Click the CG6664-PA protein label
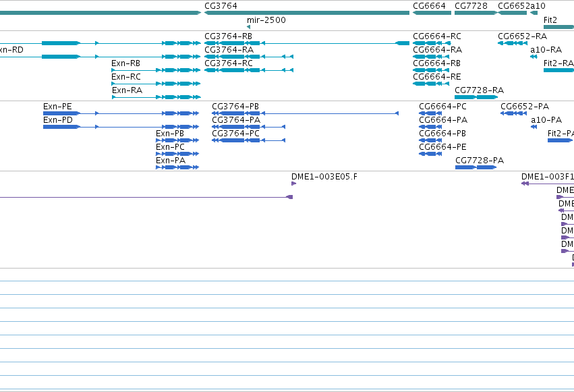Image resolution: width=574 pixels, height=392 pixels. tap(443, 120)
